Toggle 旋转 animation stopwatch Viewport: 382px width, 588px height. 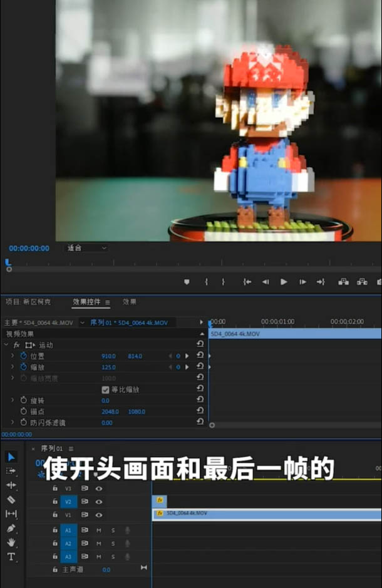click(x=24, y=400)
